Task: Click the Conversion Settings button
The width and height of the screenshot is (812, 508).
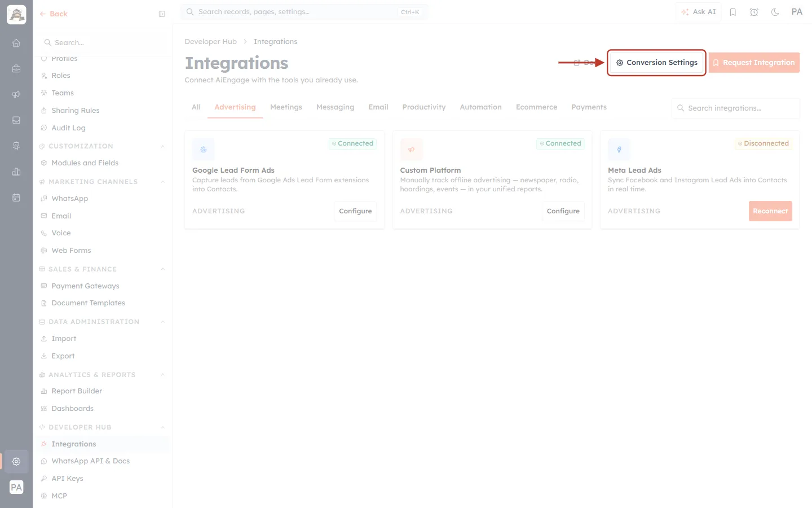Action: pyautogui.click(x=657, y=63)
